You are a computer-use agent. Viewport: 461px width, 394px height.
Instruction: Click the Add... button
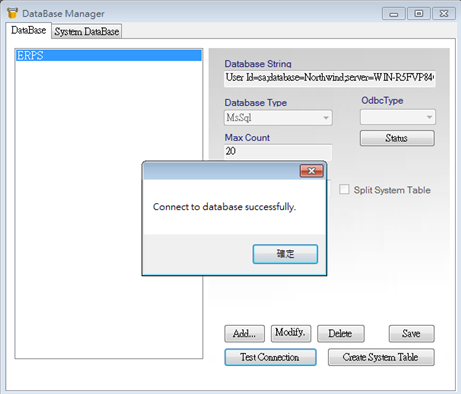(244, 334)
